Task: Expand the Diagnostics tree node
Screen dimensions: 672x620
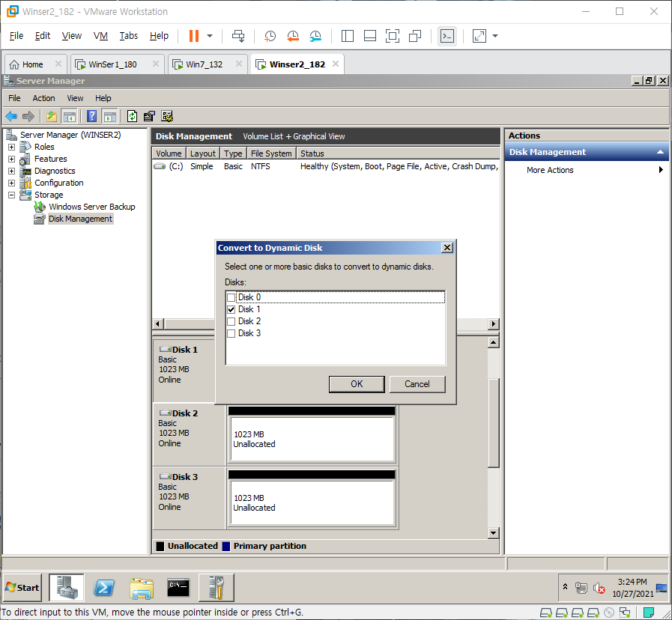Action: tap(11, 171)
